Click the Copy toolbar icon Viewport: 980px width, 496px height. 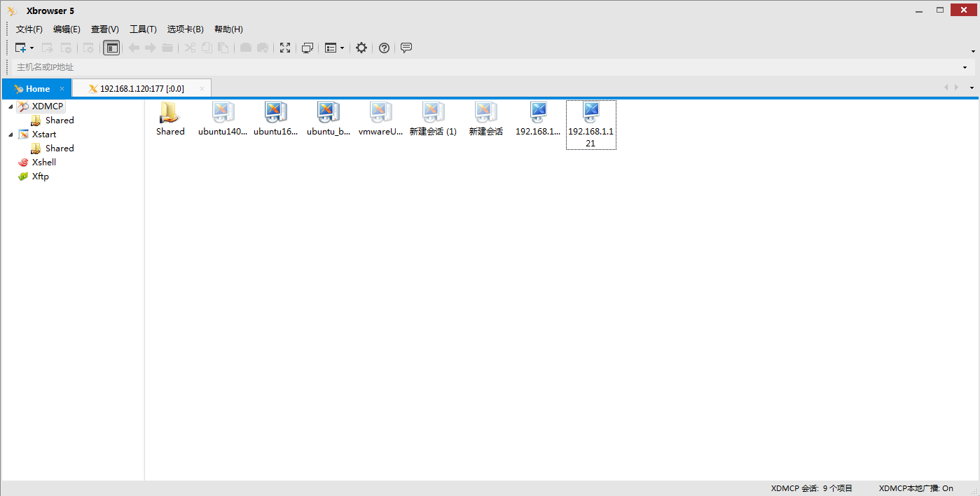[207, 48]
